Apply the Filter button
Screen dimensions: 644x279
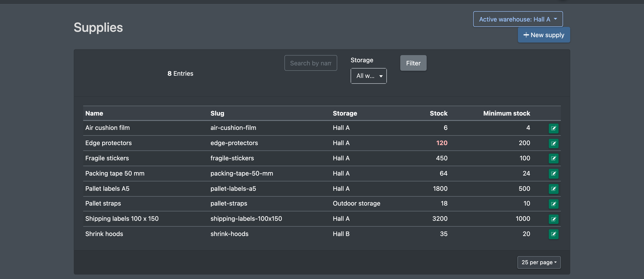pyautogui.click(x=413, y=63)
